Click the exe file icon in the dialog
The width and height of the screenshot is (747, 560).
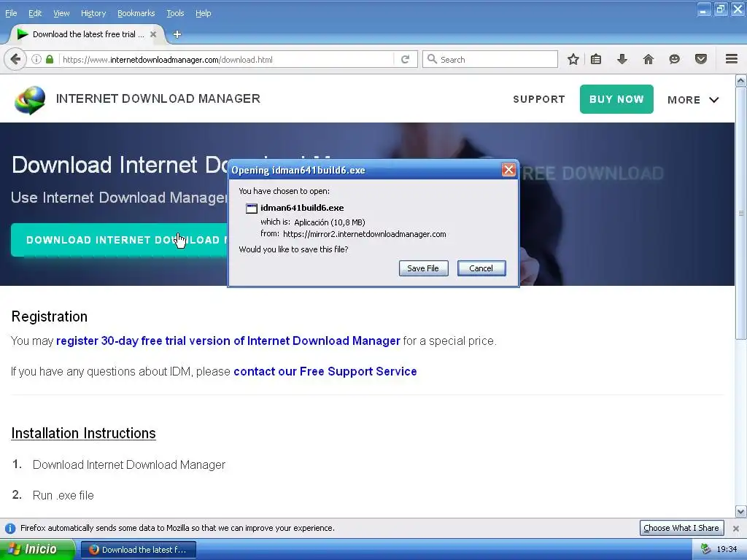click(252, 208)
